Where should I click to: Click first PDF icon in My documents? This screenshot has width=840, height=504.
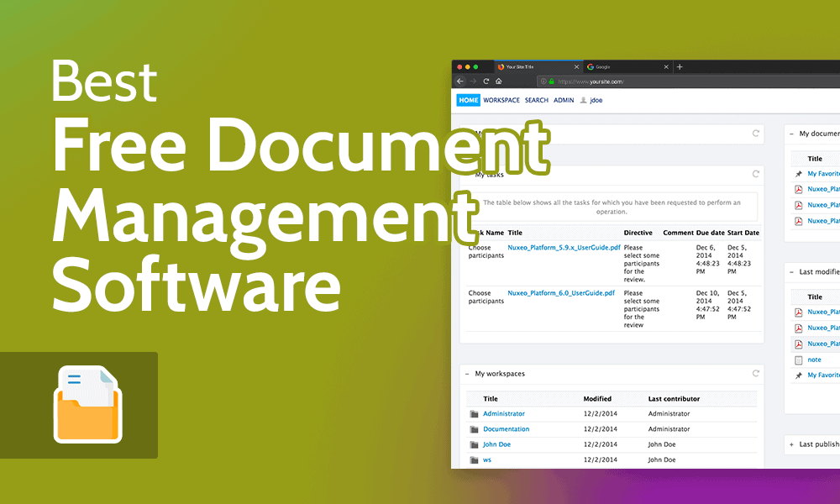tap(798, 190)
